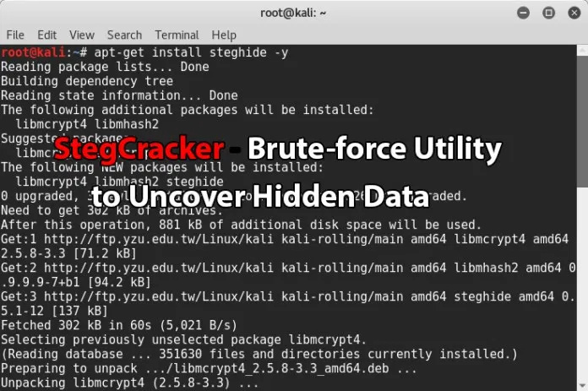Maximize the root@kali terminal window
Image resolution: width=588 pixels, height=391 pixels.
click(548, 14)
